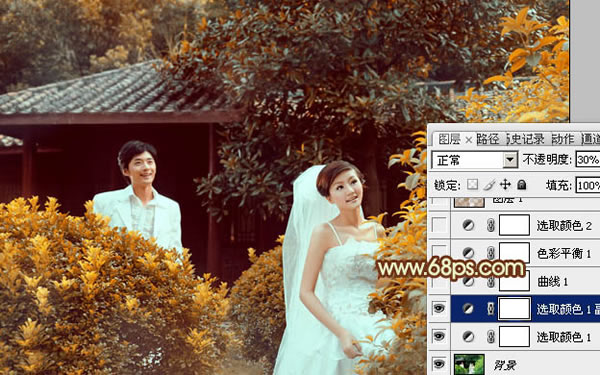Select the 色彩平衡 1 layer name
This screenshot has height=375, width=600.
[564, 253]
